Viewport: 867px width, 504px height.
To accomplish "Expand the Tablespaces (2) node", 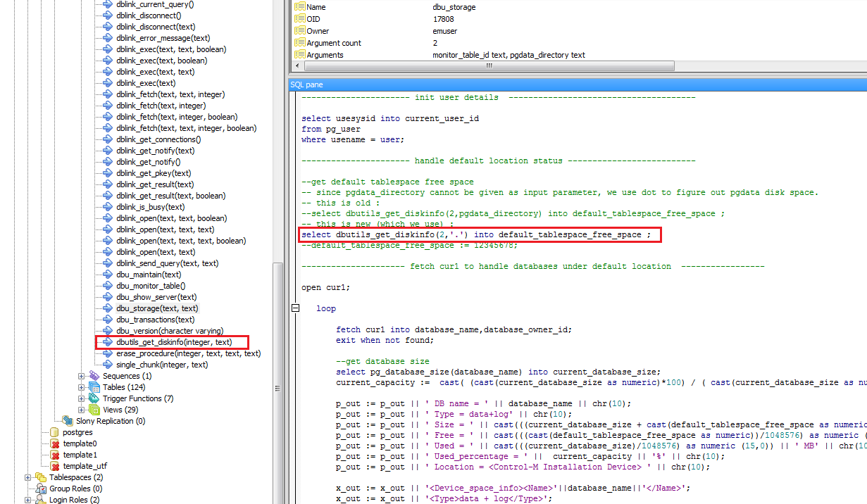I will (28, 477).
